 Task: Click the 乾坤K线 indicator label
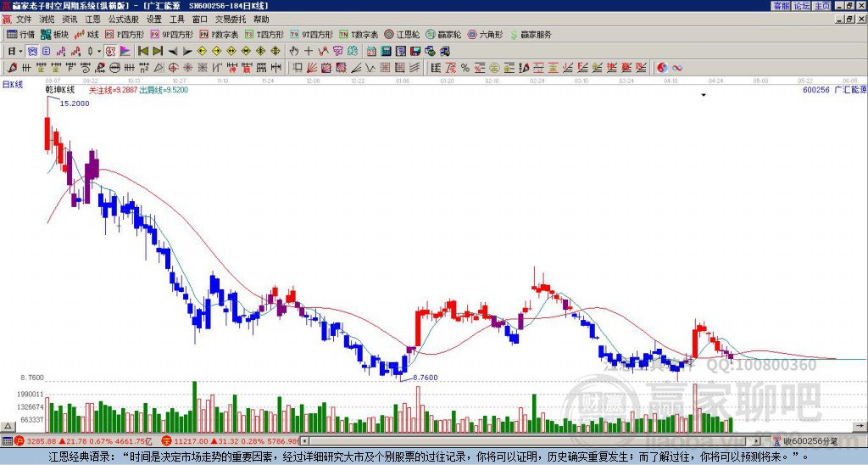tap(60, 89)
